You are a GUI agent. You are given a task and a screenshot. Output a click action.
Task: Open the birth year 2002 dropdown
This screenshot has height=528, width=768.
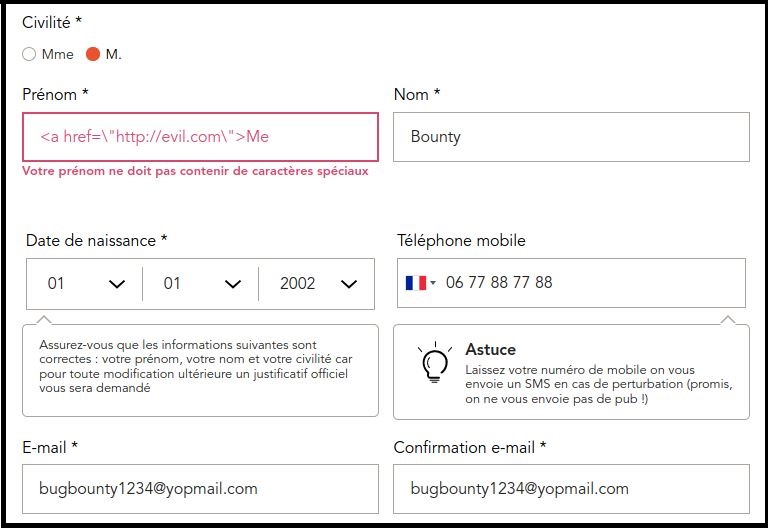317,284
